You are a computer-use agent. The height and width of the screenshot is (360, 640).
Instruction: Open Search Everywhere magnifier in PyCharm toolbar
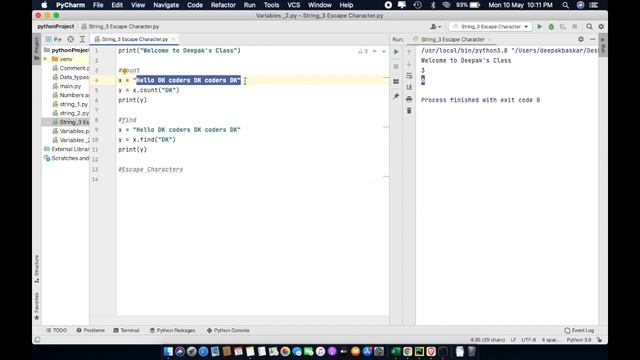[x=589, y=27]
